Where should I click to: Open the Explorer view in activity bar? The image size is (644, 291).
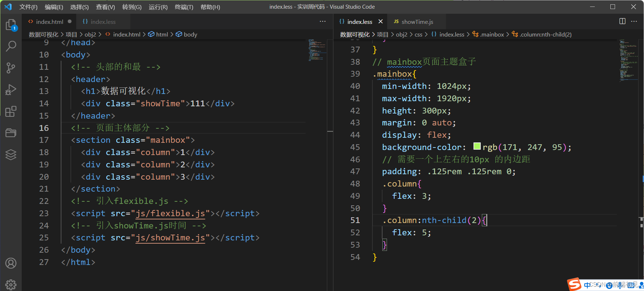(x=11, y=25)
